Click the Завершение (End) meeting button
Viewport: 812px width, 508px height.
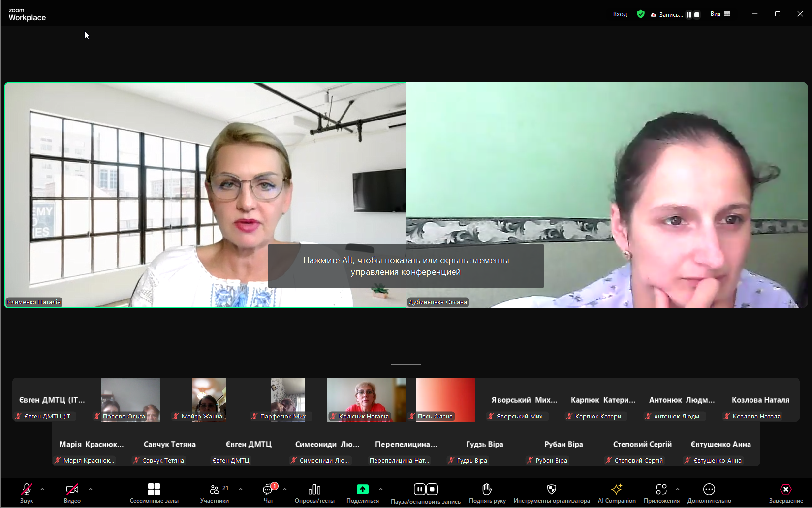(785, 489)
